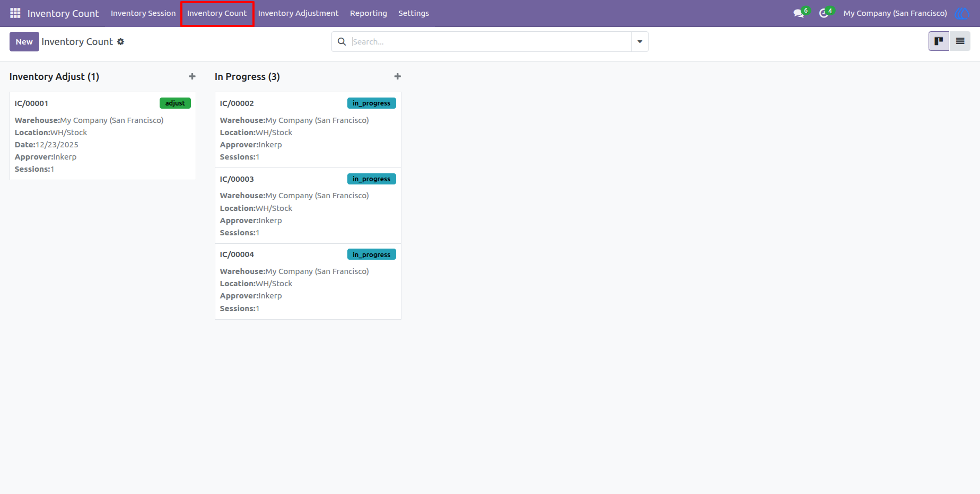Add a card in In Progress column
The image size is (980, 494).
tap(397, 76)
